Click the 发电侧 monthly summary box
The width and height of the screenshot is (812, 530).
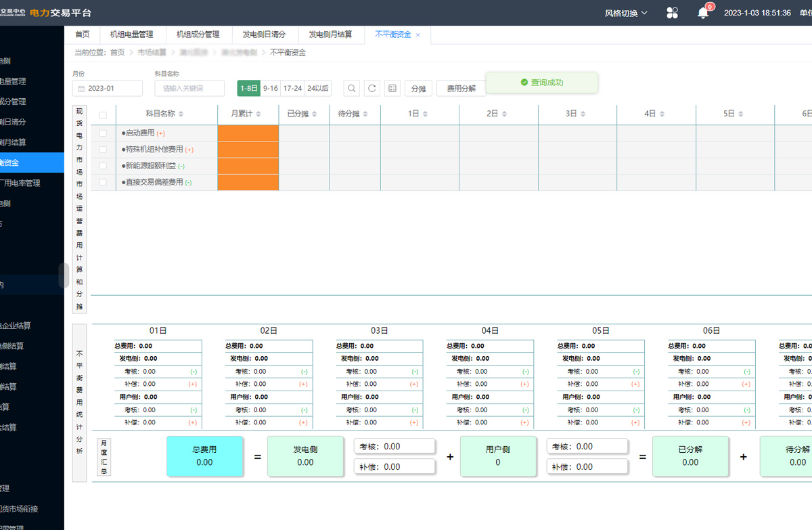click(x=305, y=456)
